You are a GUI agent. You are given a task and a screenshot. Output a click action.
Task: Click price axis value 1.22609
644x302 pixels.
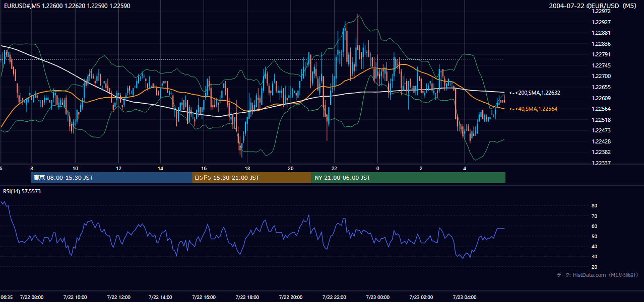point(601,98)
